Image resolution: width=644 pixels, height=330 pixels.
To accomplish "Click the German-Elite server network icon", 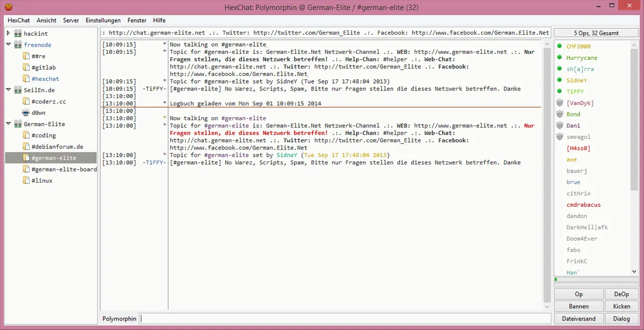I will point(18,124).
